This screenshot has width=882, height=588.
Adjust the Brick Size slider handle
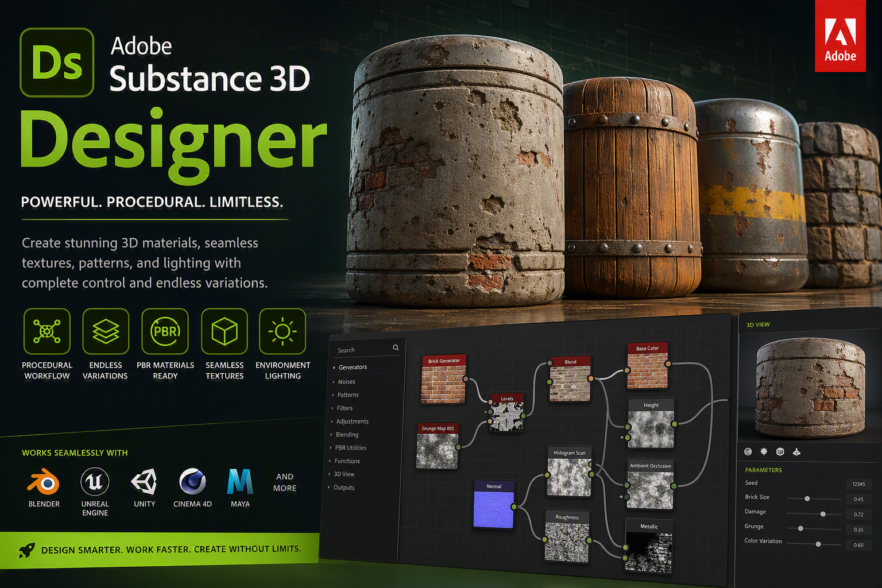[x=807, y=498]
